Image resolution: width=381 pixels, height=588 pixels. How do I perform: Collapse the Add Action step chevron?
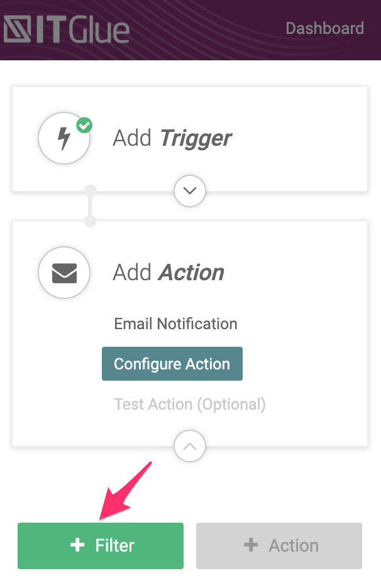click(190, 447)
